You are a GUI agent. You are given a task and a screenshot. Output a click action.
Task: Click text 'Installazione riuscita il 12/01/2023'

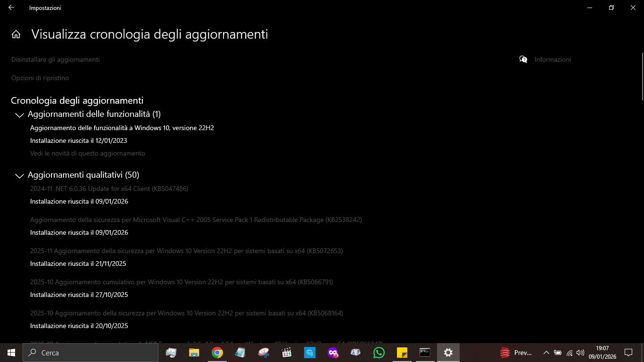tap(79, 140)
